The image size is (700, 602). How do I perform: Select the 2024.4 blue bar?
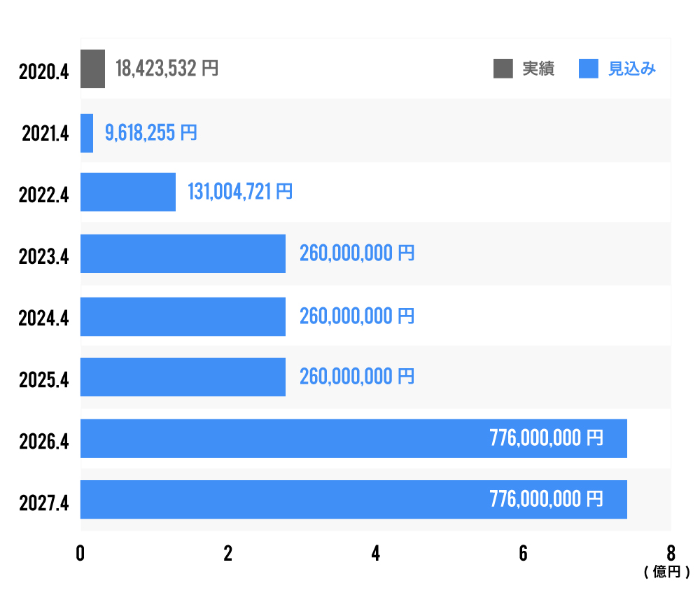pyautogui.click(x=183, y=316)
